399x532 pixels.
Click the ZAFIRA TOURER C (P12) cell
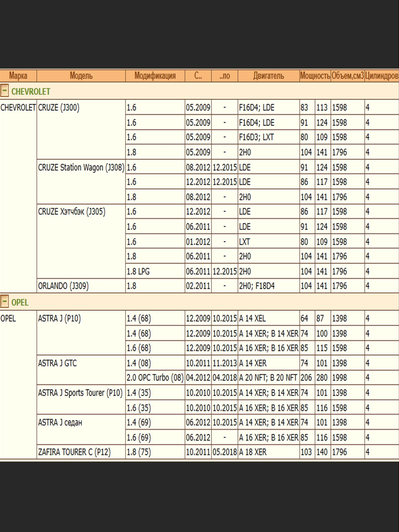point(74,452)
